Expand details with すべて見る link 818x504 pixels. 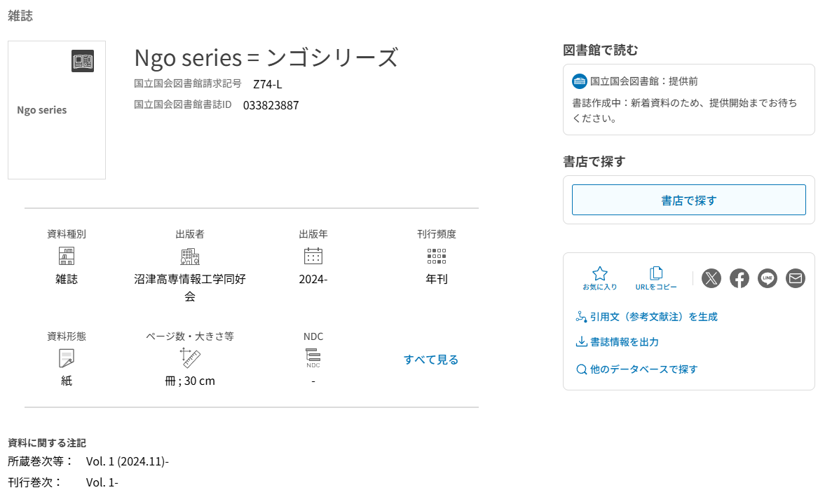(431, 360)
